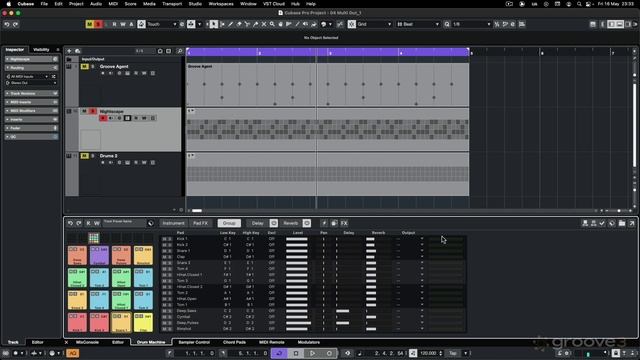The width and height of the screenshot is (640, 360).
Task: Select the Split scissors tool
Action: (x=247, y=24)
